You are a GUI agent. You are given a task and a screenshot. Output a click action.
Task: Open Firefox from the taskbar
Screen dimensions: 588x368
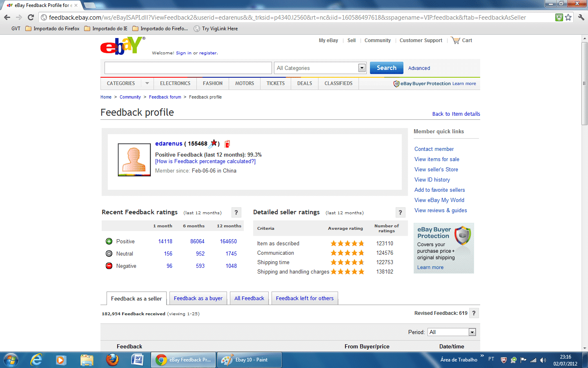pyautogui.click(x=112, y=360)
